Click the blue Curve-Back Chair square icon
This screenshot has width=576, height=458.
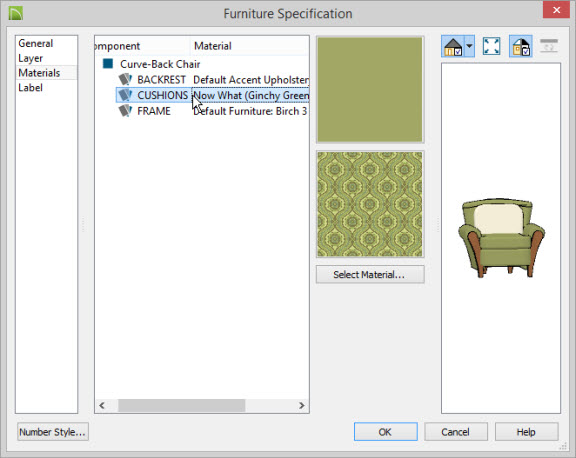(x=108, y=64)
